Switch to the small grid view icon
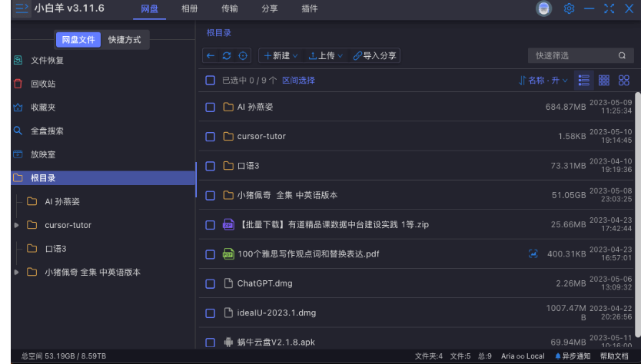 pyautogui.click(x=604, y=80)
